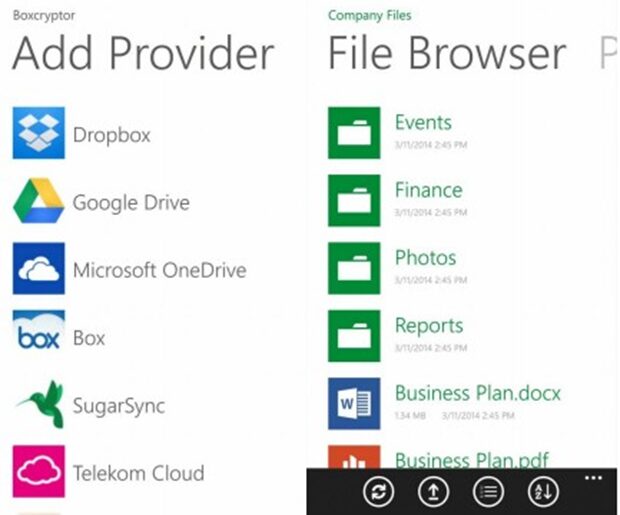Open the Events folder icon
Viewport: 620px width, 515px height.
pyautogui.click(x=354, y=133)
